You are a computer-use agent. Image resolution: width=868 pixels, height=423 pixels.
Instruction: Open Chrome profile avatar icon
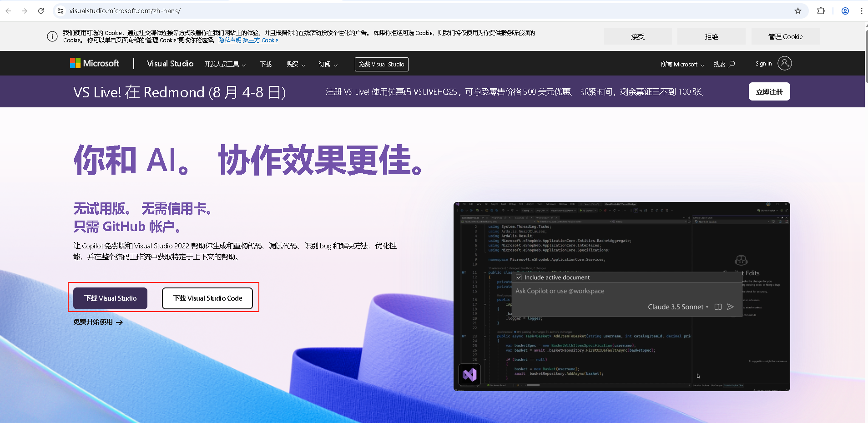(x=845, y=11)
